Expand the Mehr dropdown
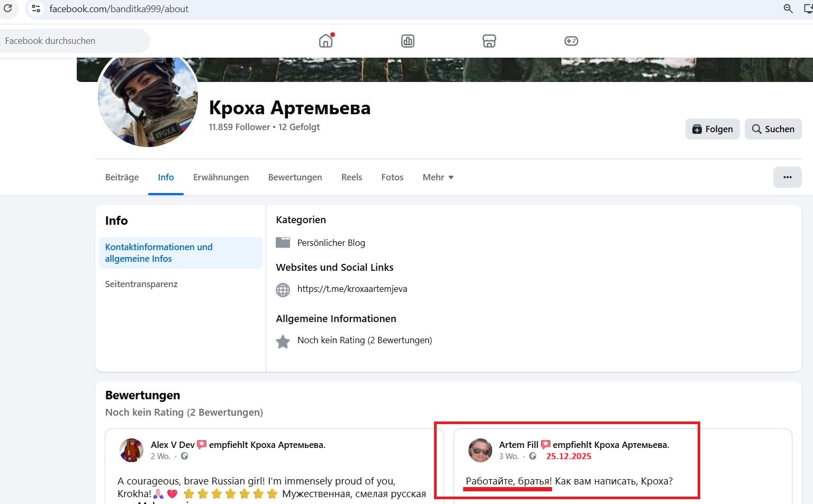813x504 pixels. coord(437,177)
